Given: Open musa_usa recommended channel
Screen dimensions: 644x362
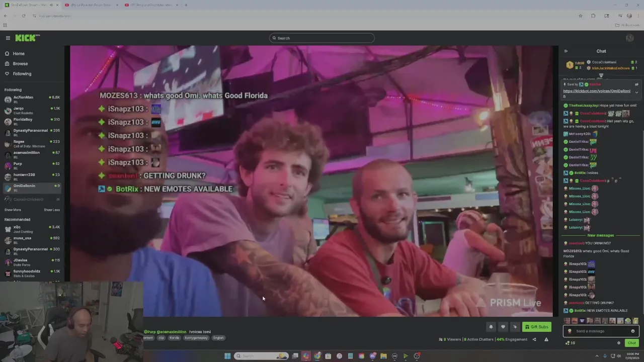Looking at the screenshot, I should click(x=31, y=240).
